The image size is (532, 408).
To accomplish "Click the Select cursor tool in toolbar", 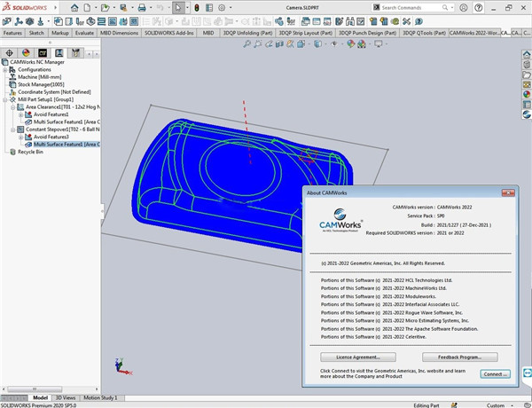I will coord(178,7).
